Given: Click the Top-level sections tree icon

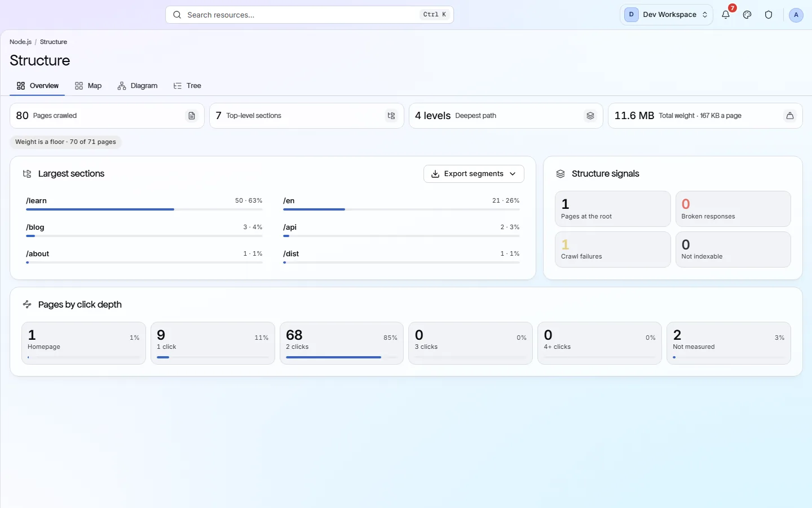Looking at the screenshot, I should (x=391, y=116).
